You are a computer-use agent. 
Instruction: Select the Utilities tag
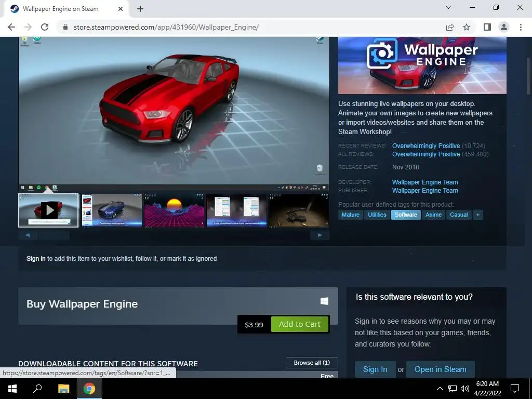[377, 215]
